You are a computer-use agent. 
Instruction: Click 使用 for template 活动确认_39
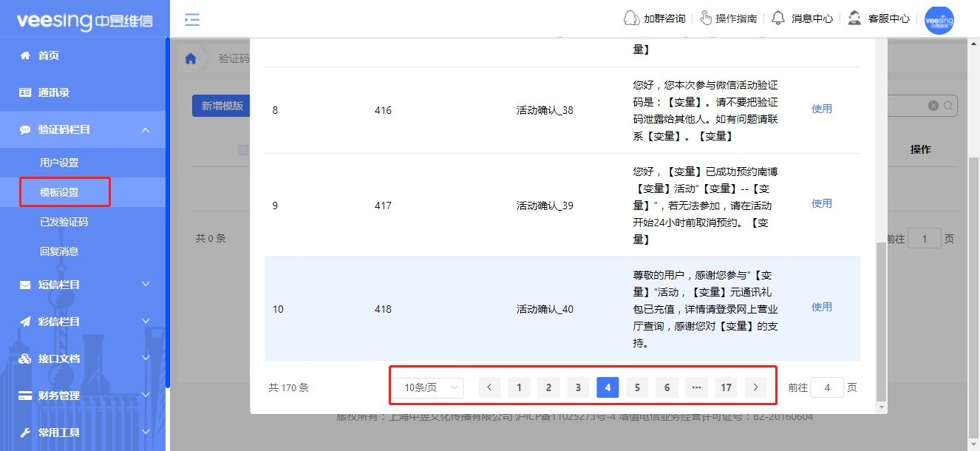[822, 203]
